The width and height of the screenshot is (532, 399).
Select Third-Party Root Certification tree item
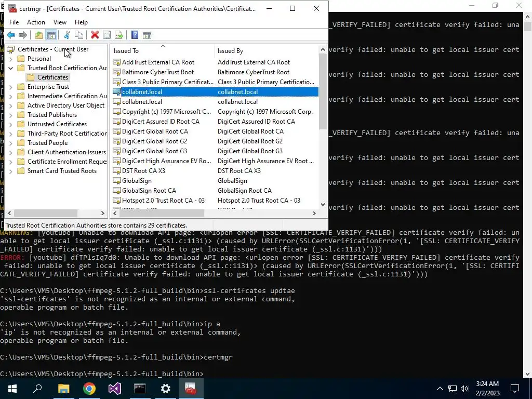coord(67,134)
